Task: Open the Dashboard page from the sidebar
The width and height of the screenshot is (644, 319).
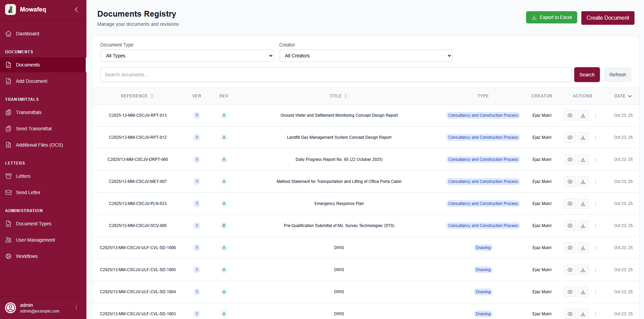Action: coord(27,33)
